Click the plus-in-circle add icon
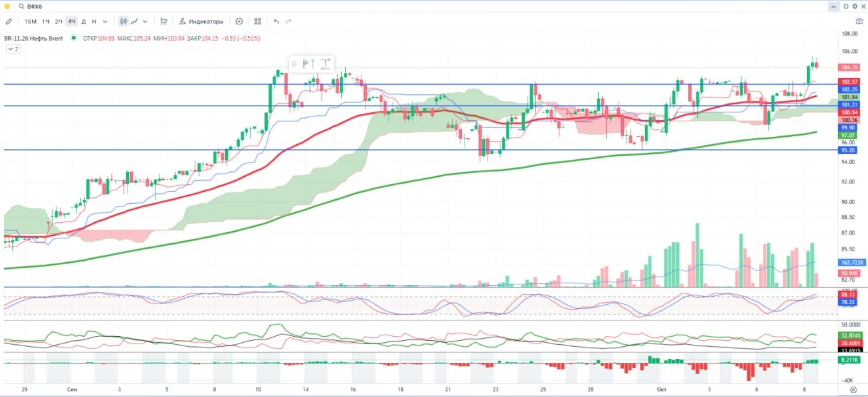 point(239,21)
